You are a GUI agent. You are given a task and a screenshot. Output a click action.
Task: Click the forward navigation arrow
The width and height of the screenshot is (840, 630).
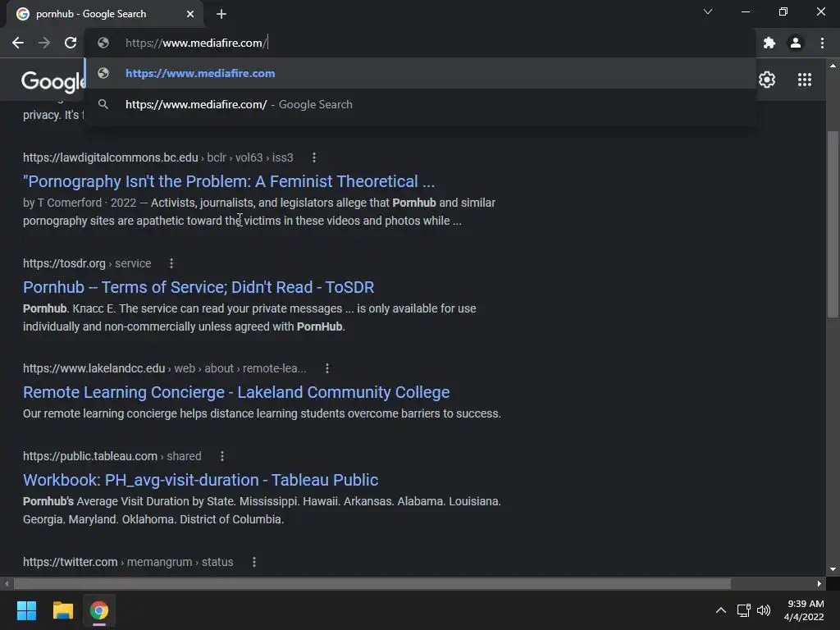44,43
